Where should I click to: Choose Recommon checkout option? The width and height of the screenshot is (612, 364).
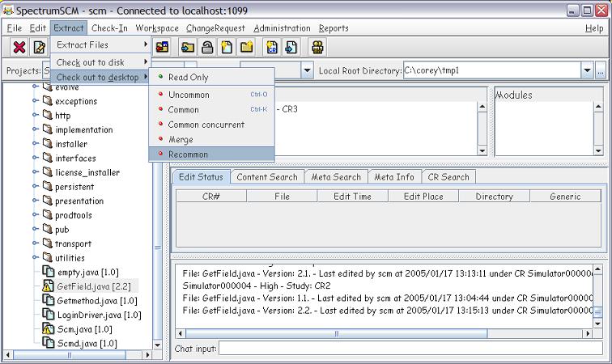coord(211,154)
